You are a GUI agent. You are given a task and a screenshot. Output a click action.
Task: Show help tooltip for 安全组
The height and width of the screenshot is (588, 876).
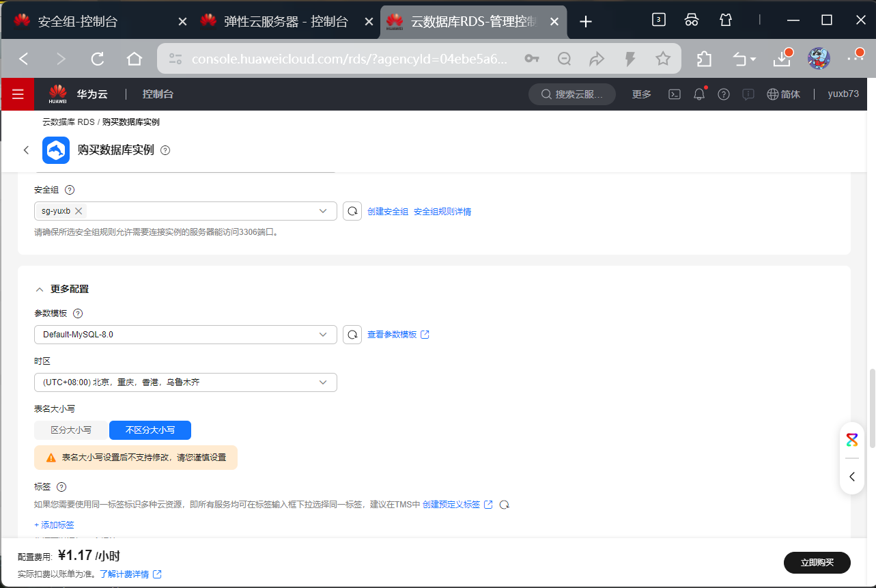[x=69, y=191]
